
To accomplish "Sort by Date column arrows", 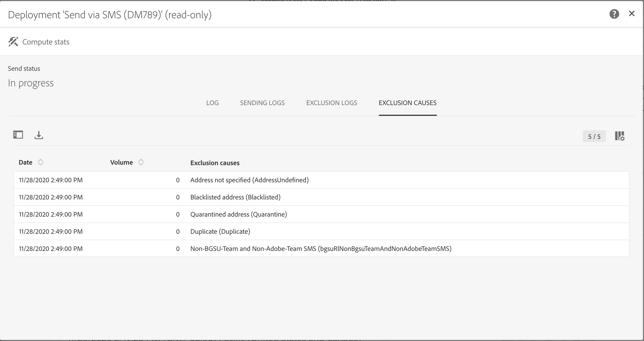I will pos(41,162).
